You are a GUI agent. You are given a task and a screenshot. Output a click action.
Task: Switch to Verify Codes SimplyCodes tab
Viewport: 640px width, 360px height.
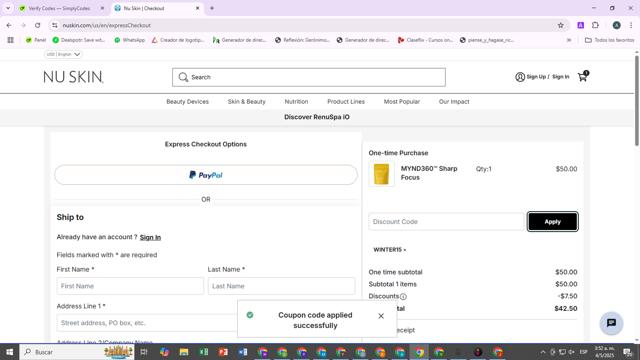coord(60,8)
